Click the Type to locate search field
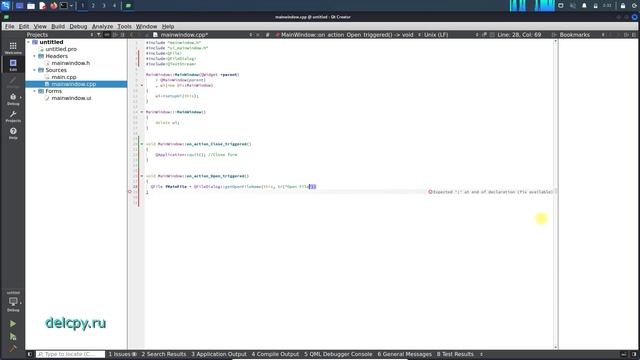640x360 pixels. (x=70, y=354)
